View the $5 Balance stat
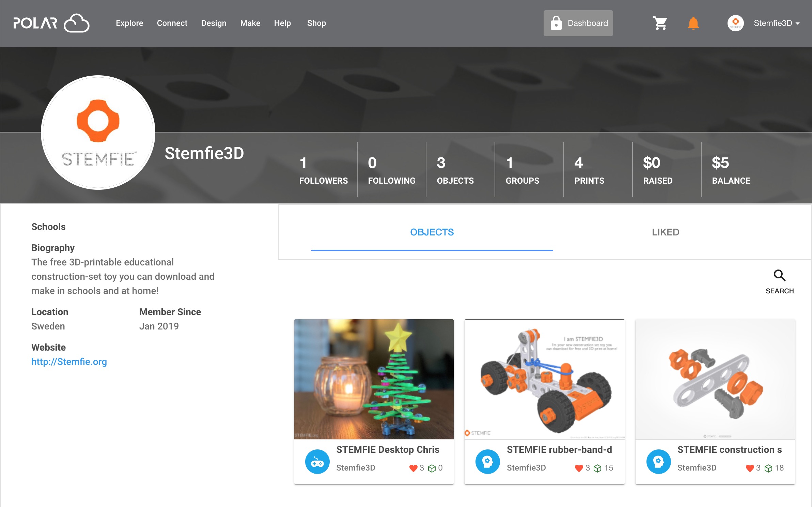Screen dimensions: 812x507 point(731,170)
